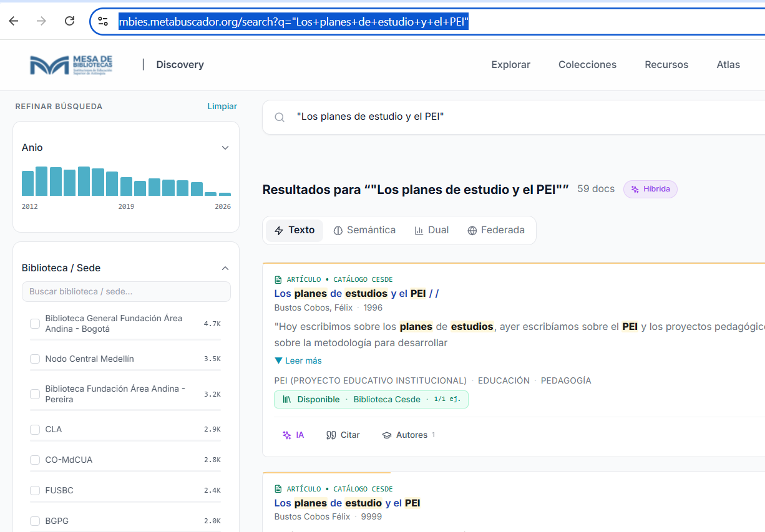This screenshot has height=532, width=765.
Task: Click the graduation cap icon next to Autores
Action: pos(387,435)
